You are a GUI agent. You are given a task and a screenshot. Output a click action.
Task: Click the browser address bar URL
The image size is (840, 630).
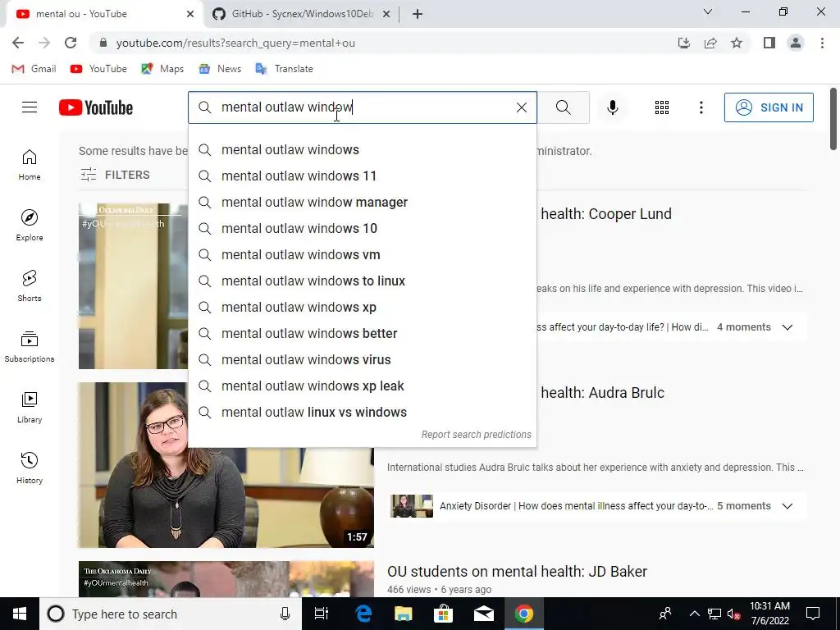pyautogui.click(x=235, y=43)
